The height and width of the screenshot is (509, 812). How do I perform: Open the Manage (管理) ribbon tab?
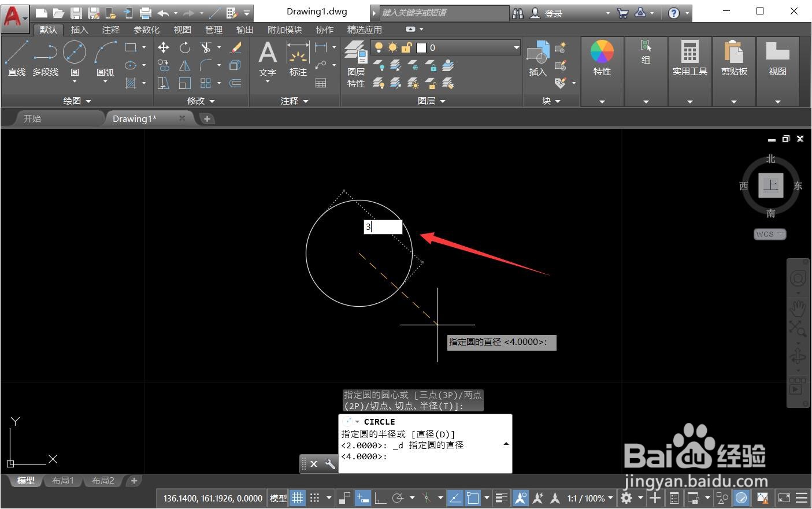coord(213,29)
